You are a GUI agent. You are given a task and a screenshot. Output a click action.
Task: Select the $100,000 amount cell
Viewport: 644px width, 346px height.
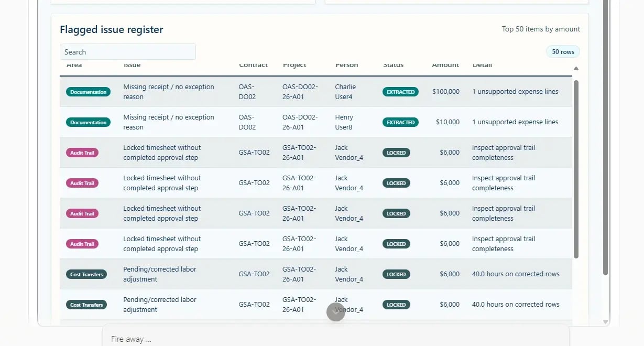[x=446, y=92]
